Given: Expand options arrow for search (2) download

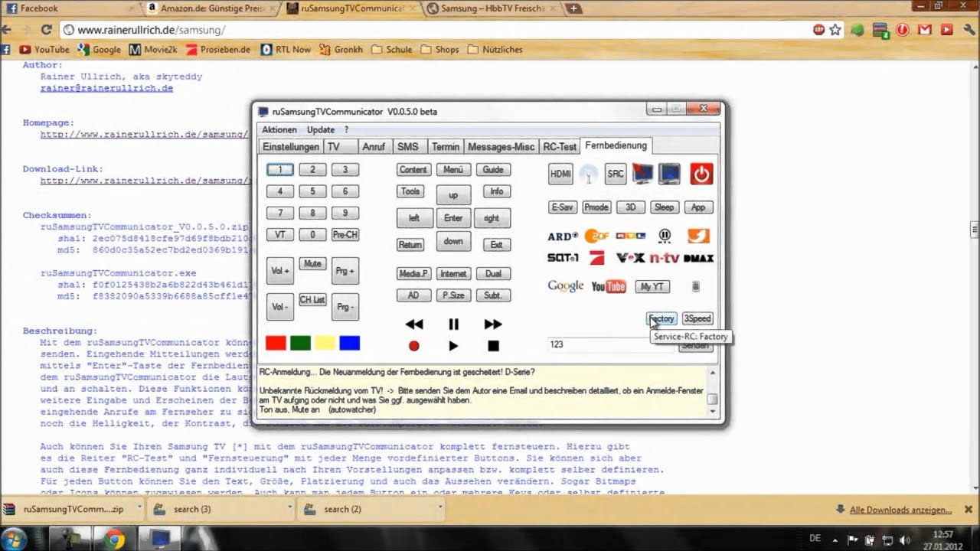Looking at the screenshot, I should coord(439,509).
